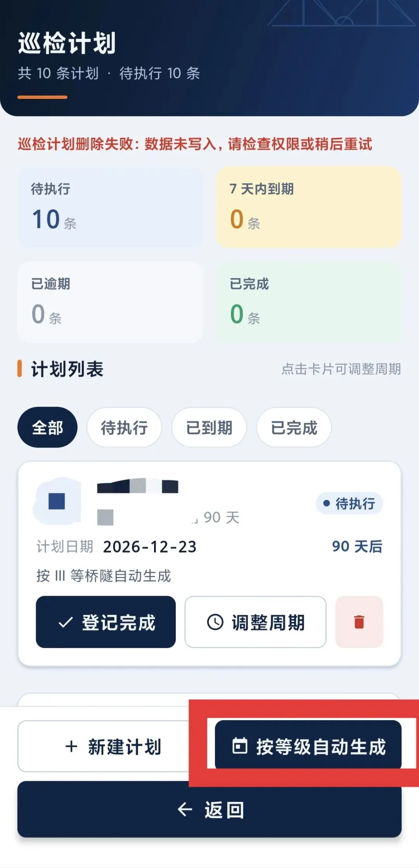Tap the 登记完成 button
Image resolution: width=419 pixels, height=868 pixels.
106,622
